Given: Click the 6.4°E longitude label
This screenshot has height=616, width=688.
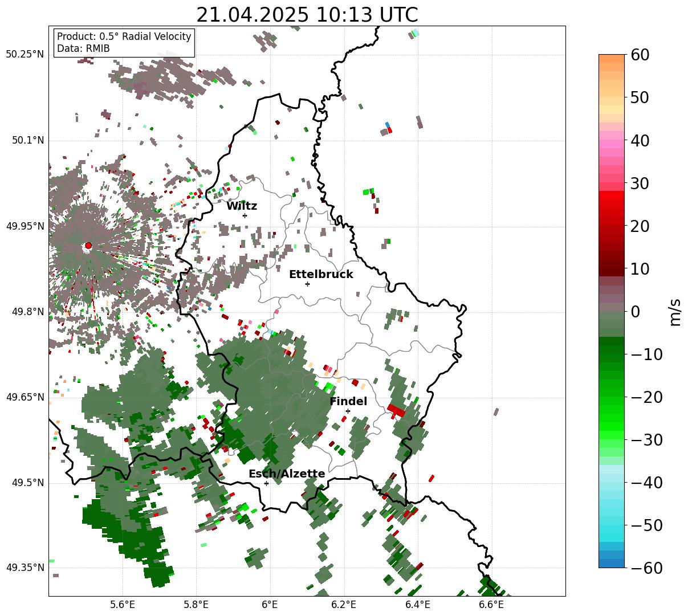Looking at the screenshot, I should click(x=418, y=605).
